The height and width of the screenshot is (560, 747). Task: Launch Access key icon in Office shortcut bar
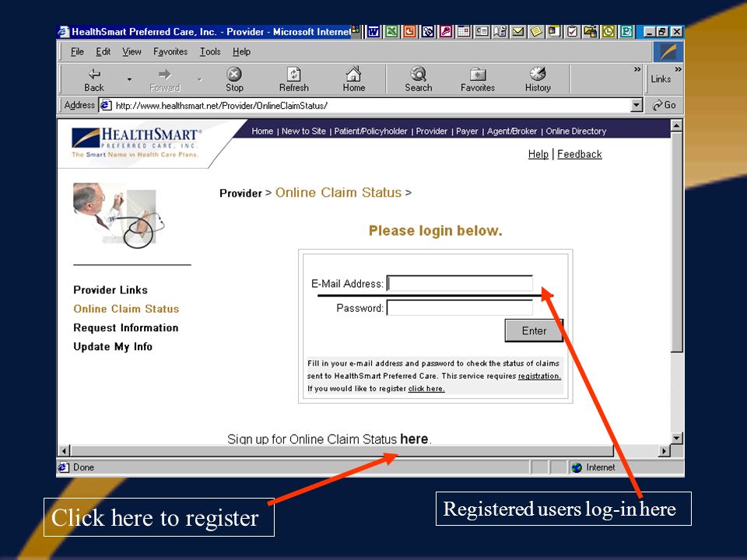[446, 32]
